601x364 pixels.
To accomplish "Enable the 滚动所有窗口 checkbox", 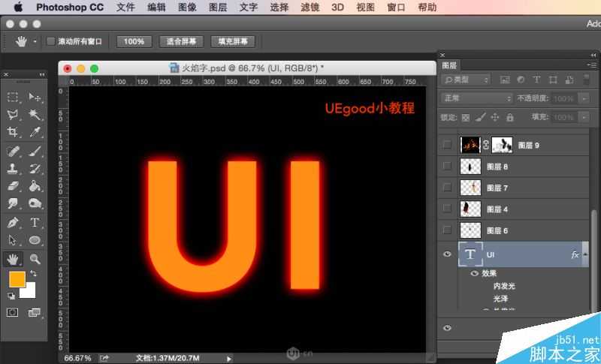I will pos(51,41).
